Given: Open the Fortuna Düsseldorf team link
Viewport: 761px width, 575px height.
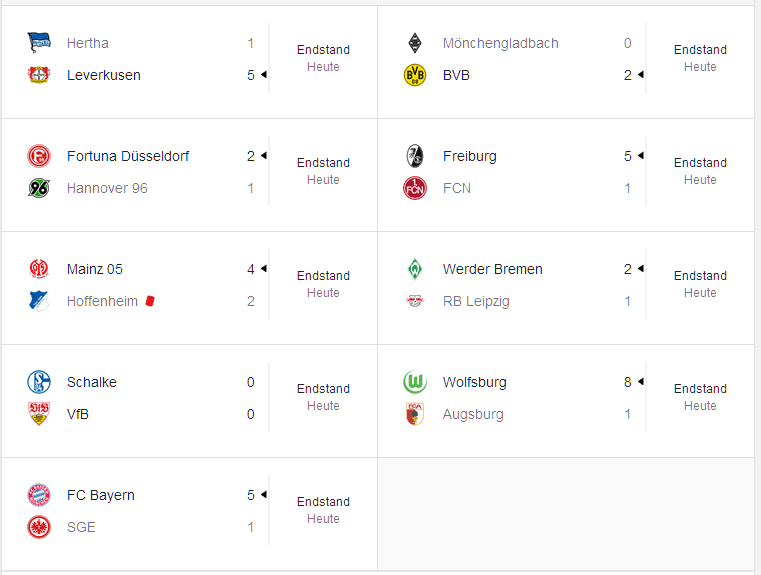Looking at the screenshot, I should 128,156.
